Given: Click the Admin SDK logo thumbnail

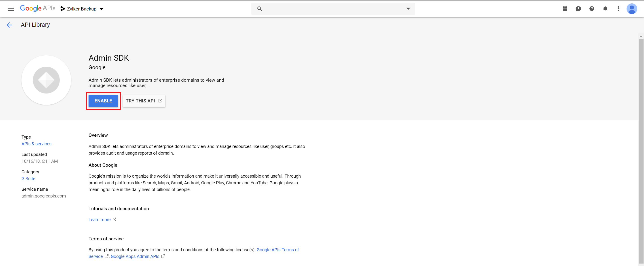Looking at the screenshot, I should click(46, 80).
